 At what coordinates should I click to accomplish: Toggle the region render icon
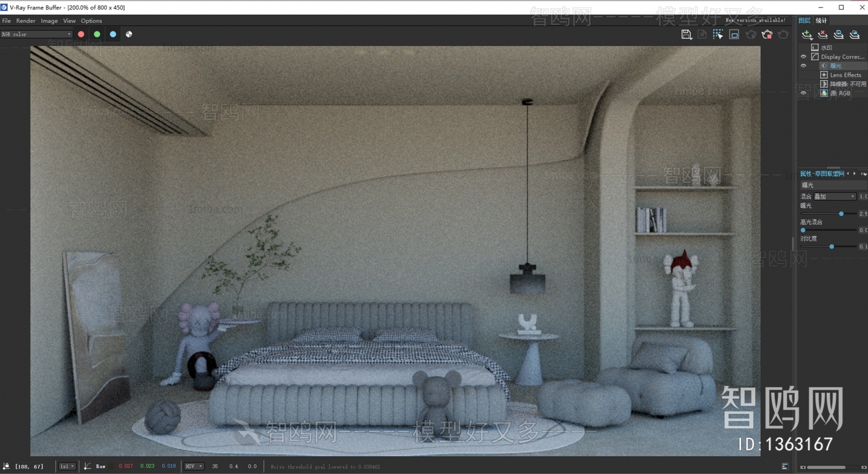coord(734,34)
